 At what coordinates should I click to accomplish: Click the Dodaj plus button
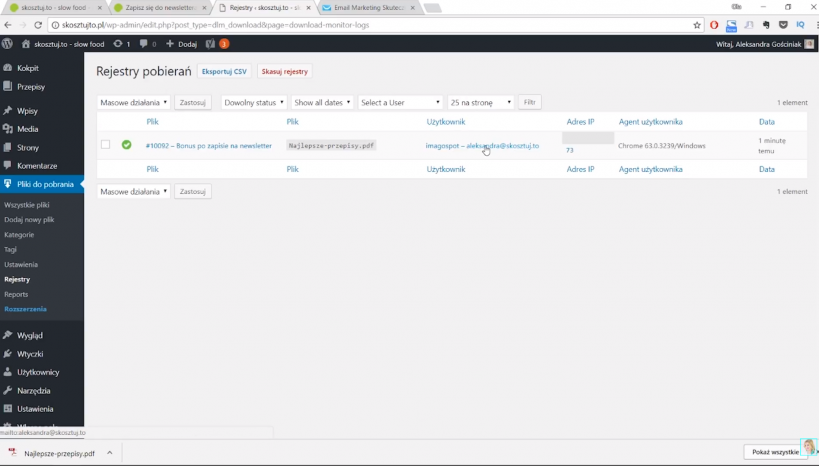pos(181,44)
